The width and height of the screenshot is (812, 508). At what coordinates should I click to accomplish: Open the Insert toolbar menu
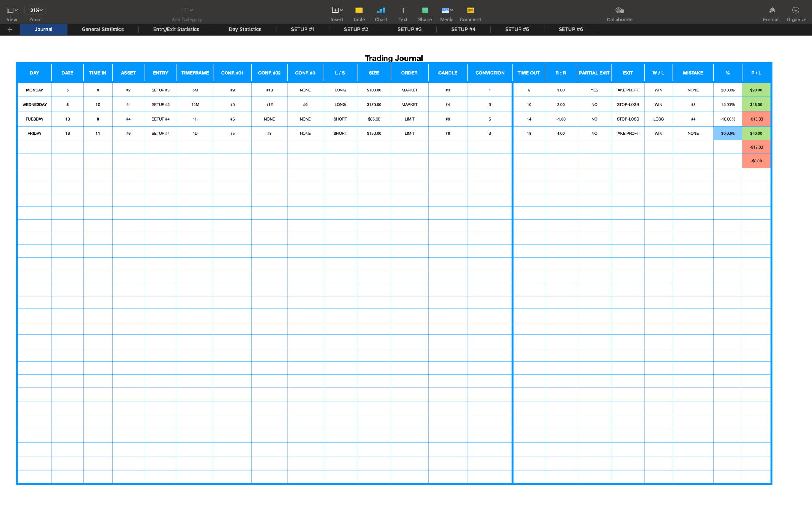(x=336, y=11)
